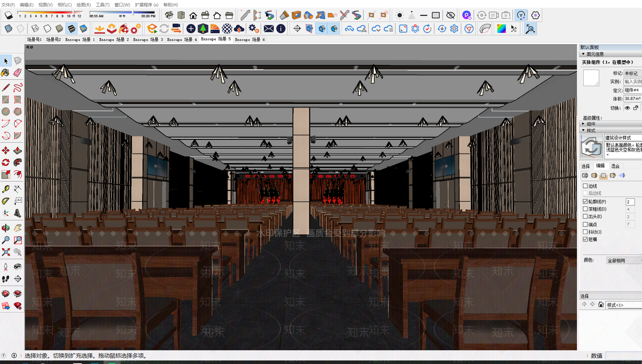
Task: Pick the Eraser tool
Action: pos(18,73)
